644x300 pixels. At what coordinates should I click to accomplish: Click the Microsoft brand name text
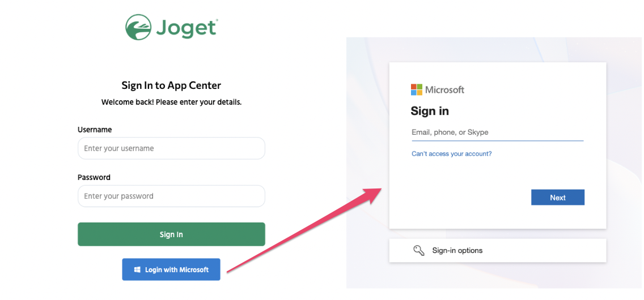pyautogui.click(x=445, y=90)
